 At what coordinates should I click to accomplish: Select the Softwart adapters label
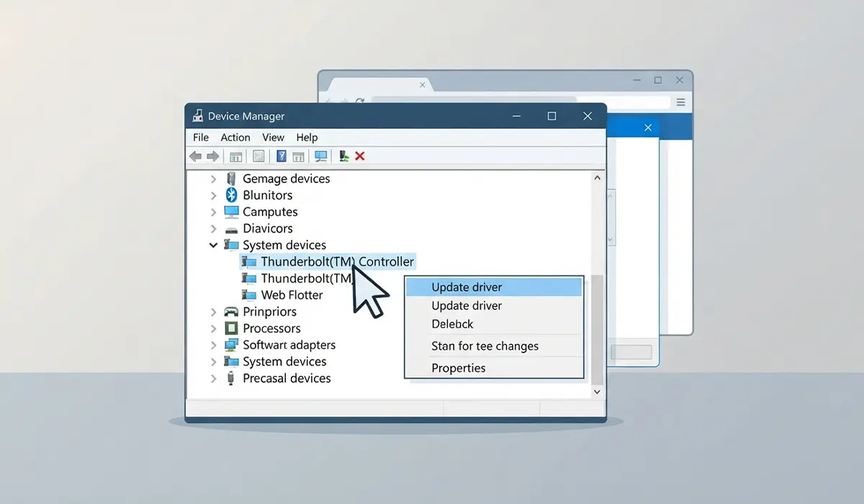(x=289, y=345)
